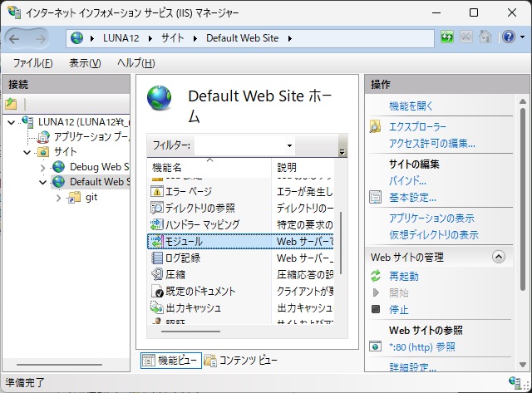Click the 操作 pane scroll up arrow
The width and height of the screenshot is (532, 393).
click(x=523, y=101)
